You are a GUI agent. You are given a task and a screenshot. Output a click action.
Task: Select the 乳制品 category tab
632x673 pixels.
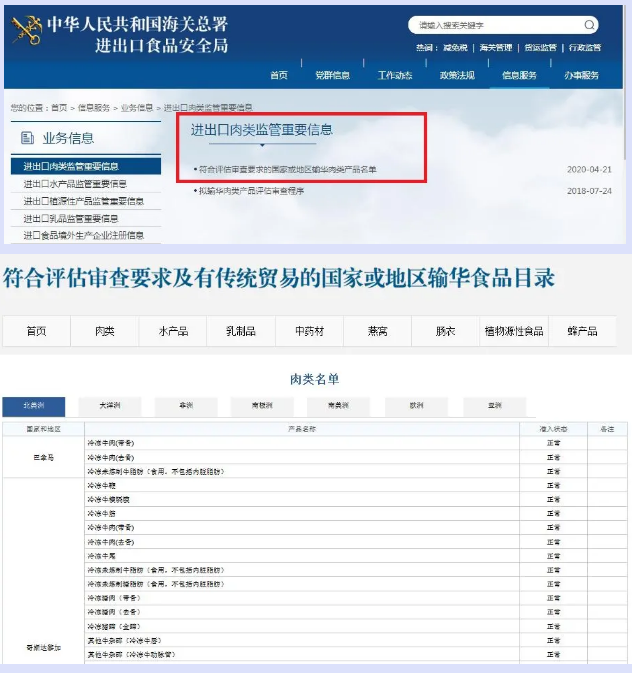click(241, 331)
